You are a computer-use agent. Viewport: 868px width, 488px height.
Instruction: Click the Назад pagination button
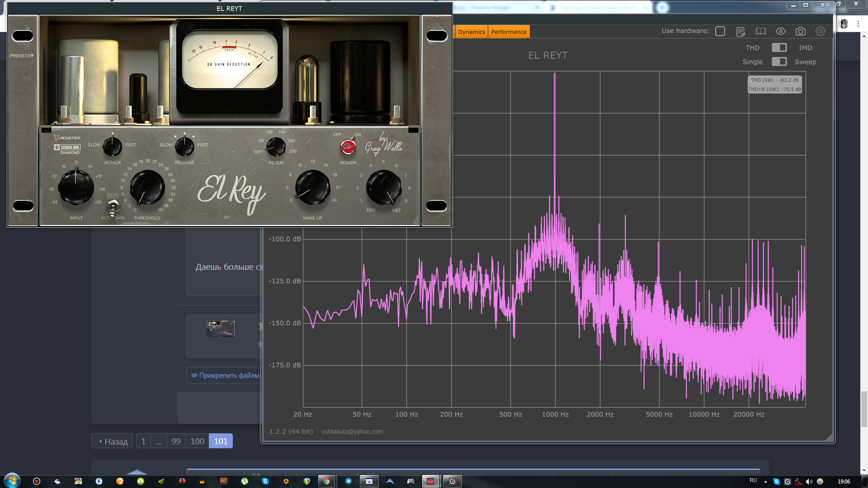coord(113,441)
